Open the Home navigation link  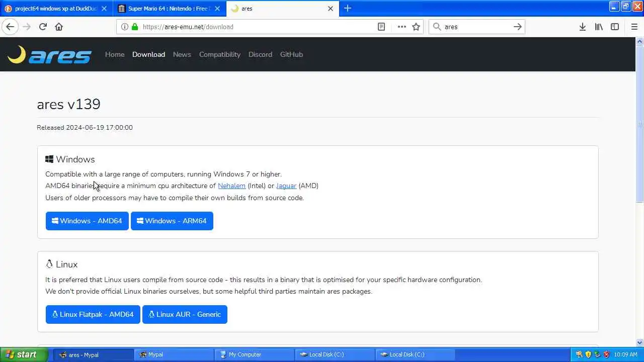coord(115,54)
